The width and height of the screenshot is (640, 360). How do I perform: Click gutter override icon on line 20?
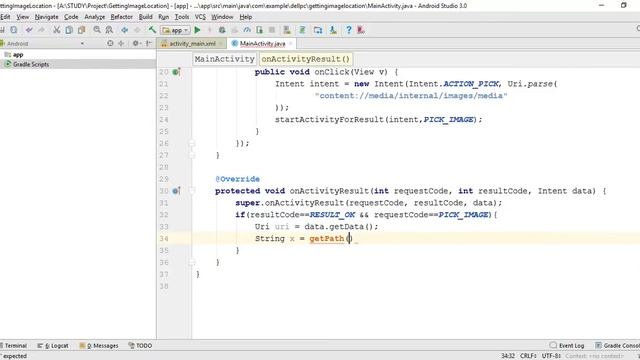(176, 72)
